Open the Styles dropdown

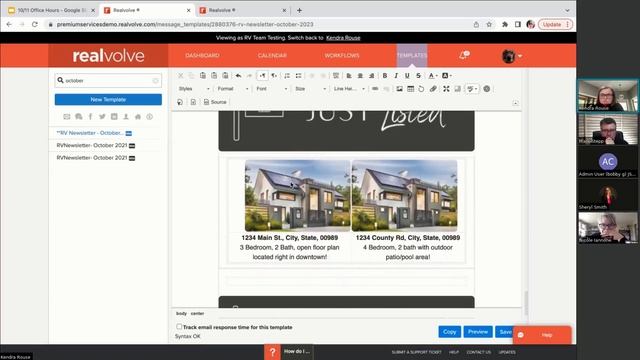[194, 89]
